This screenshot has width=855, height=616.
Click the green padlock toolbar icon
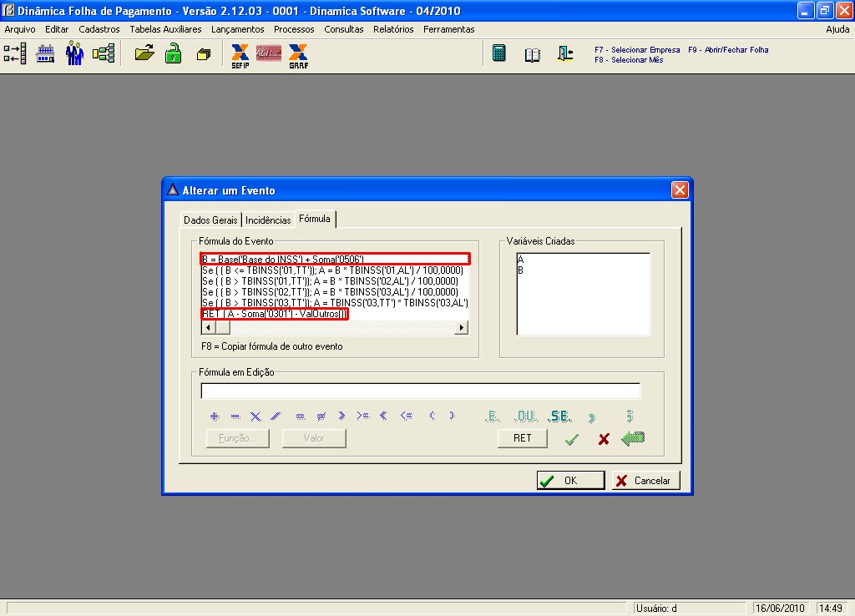pyautogui.click(x=174, y=54)
